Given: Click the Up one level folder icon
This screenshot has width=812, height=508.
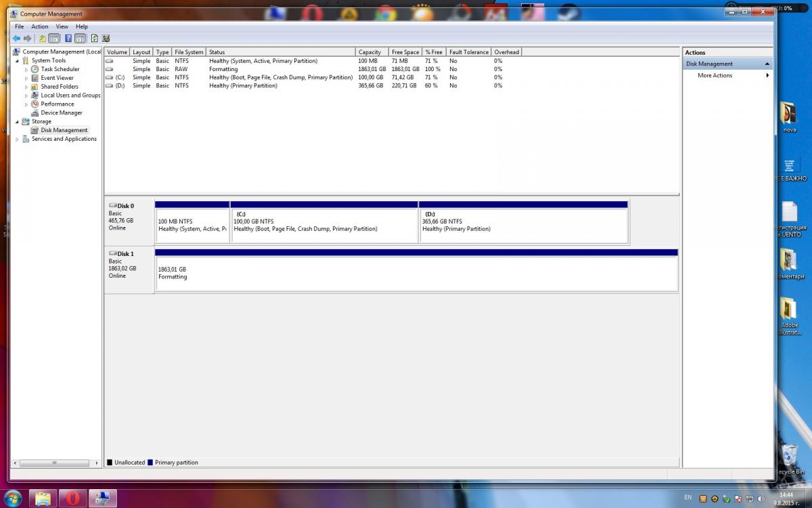Looking at the screenshot, I should click(x=43, y=39).
